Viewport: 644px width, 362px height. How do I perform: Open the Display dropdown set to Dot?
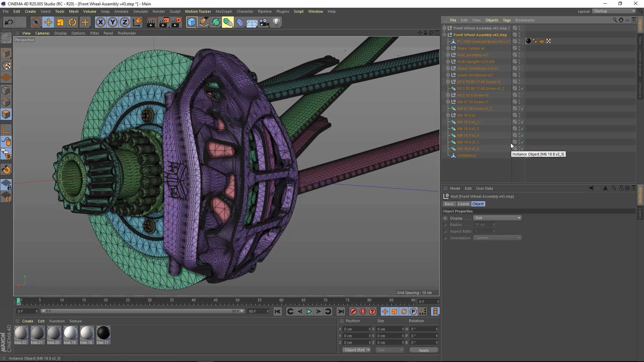click(497, 218)
